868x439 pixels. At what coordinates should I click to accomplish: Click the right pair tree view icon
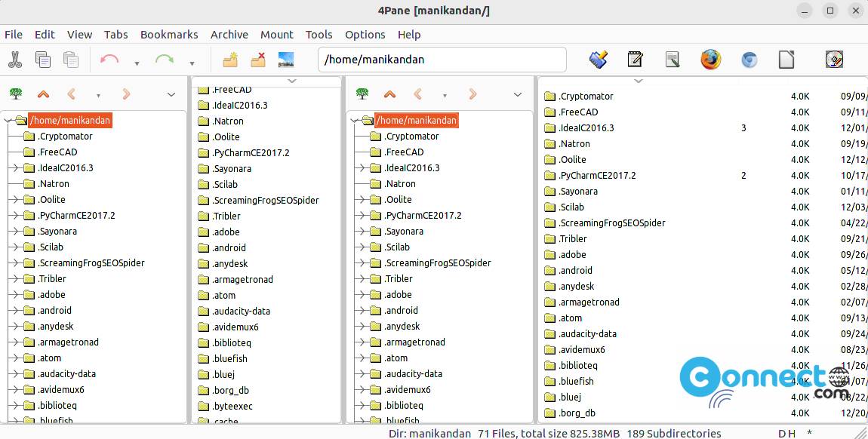[x=362, y=94]
